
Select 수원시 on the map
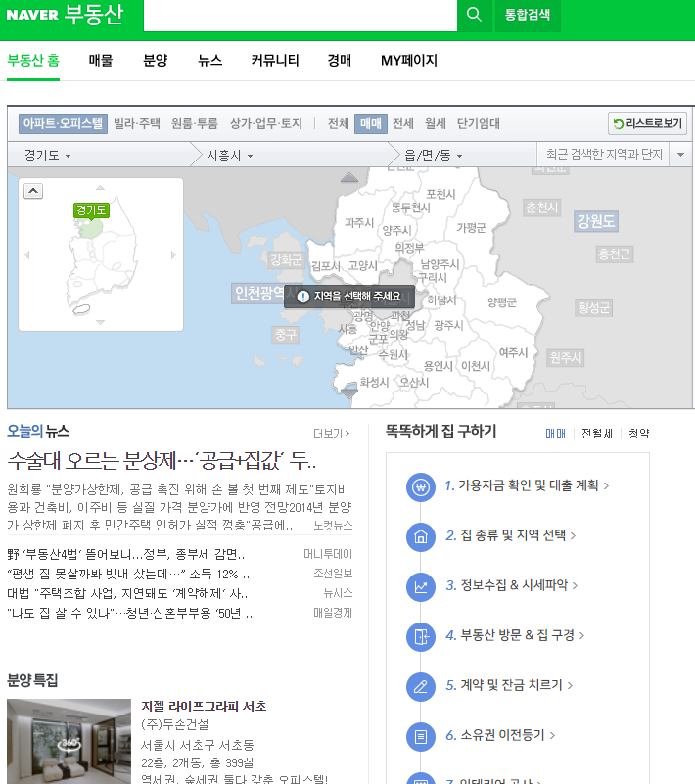click(x=393, y=354)
